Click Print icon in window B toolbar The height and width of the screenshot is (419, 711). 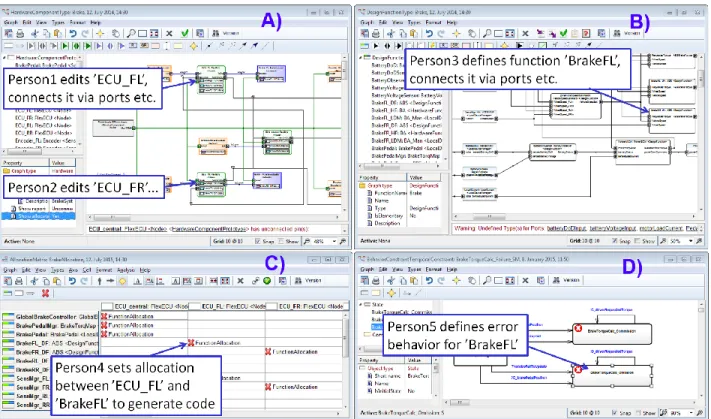pos(376,33)
